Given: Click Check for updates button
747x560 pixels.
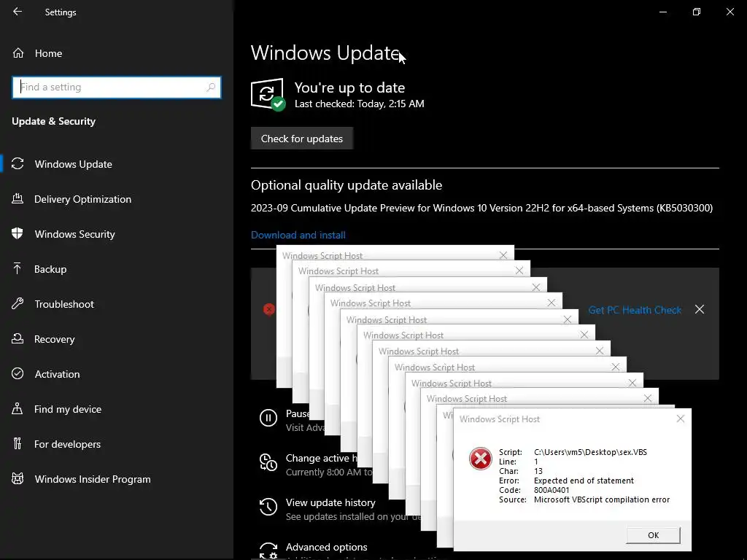Looking at the screenshot, I should coord(301,139).
